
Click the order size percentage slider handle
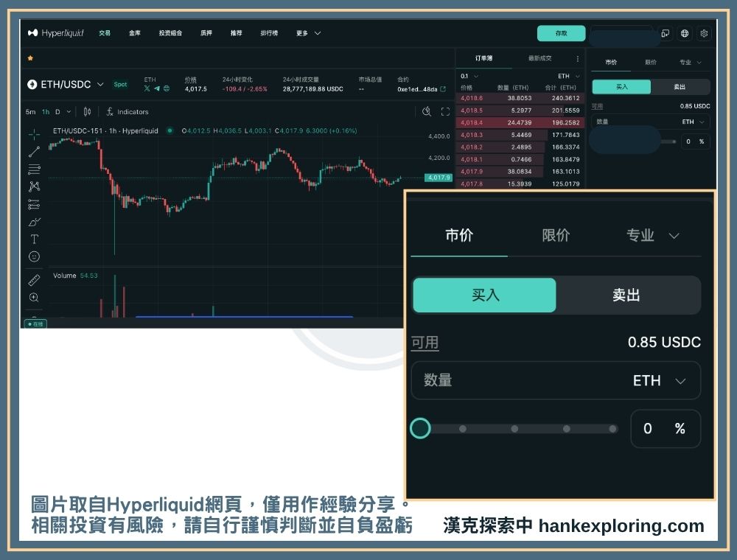click(x=420, y=428)
